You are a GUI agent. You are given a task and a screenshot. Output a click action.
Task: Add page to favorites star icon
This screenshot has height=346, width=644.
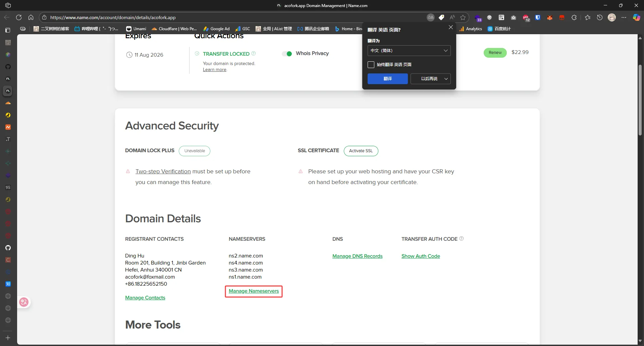pos(463,17)
